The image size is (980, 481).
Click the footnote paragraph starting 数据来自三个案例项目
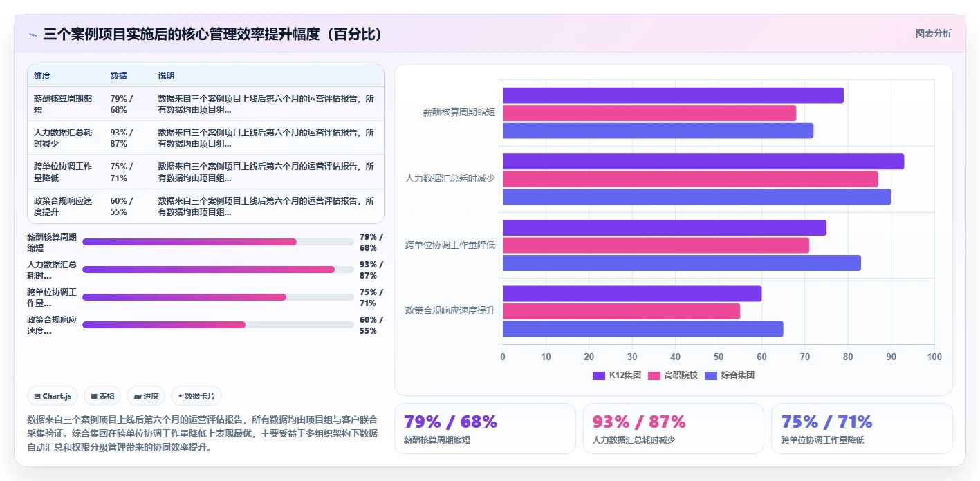coord(203,433)
